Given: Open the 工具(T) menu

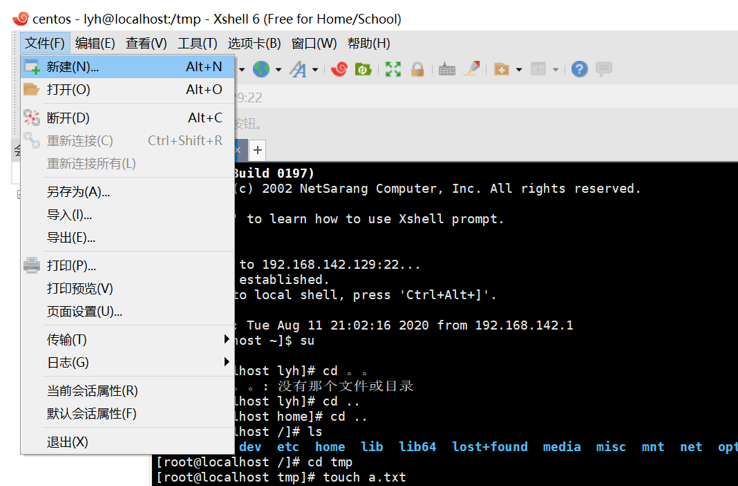Looking at the screenshot, I should coord(197,43).
